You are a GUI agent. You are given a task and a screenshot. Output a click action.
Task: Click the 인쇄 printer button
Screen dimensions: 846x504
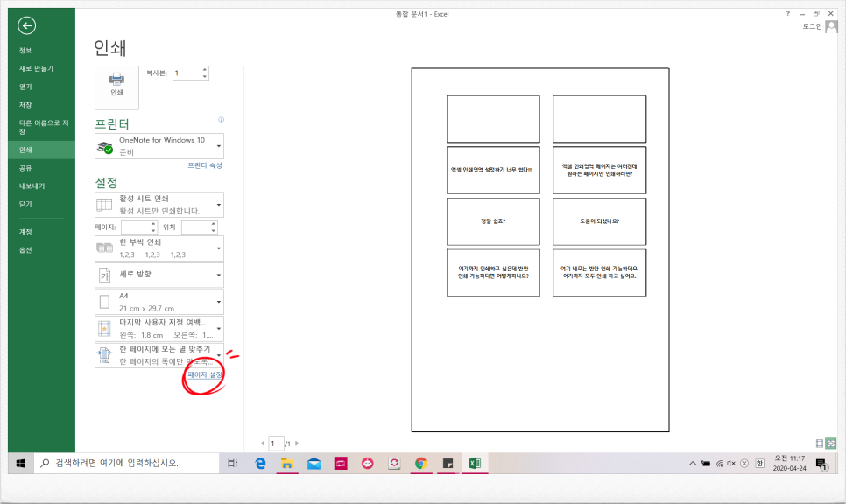[116, 87]
